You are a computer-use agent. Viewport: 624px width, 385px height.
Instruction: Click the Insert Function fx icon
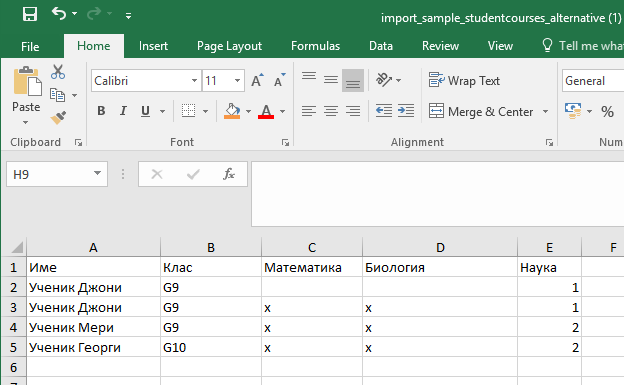click(x=229, y=174)
